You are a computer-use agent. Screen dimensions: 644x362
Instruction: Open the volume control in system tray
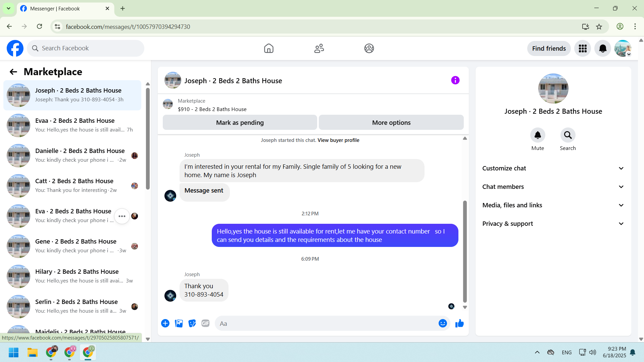(x=593, y=352)
